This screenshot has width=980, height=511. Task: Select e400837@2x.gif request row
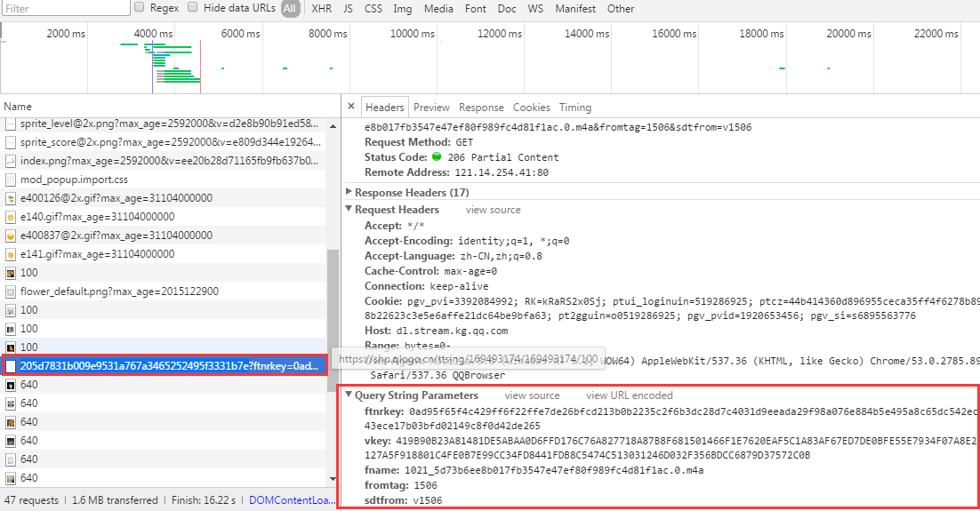pyautogui.click(x=164, y=236)
